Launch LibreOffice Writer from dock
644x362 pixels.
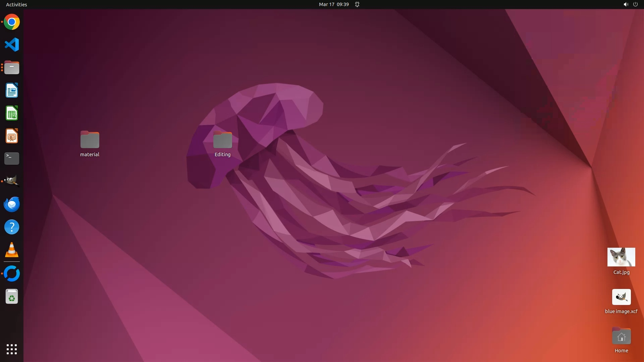(x=12, y=90)
